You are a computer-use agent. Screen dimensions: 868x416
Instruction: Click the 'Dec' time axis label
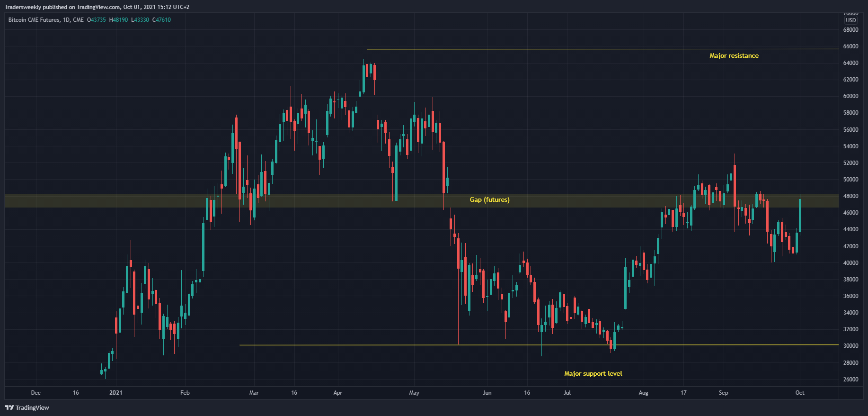tap(36, 393)
